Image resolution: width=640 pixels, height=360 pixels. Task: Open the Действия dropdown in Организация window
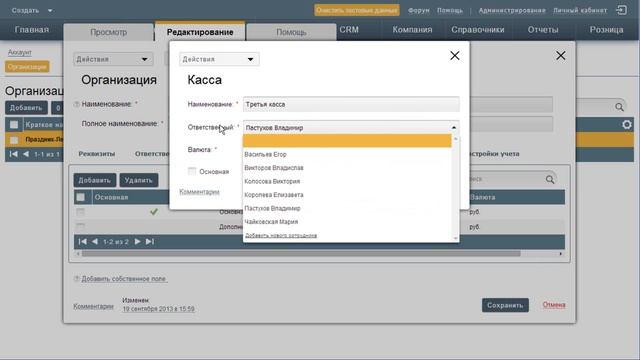113,59
